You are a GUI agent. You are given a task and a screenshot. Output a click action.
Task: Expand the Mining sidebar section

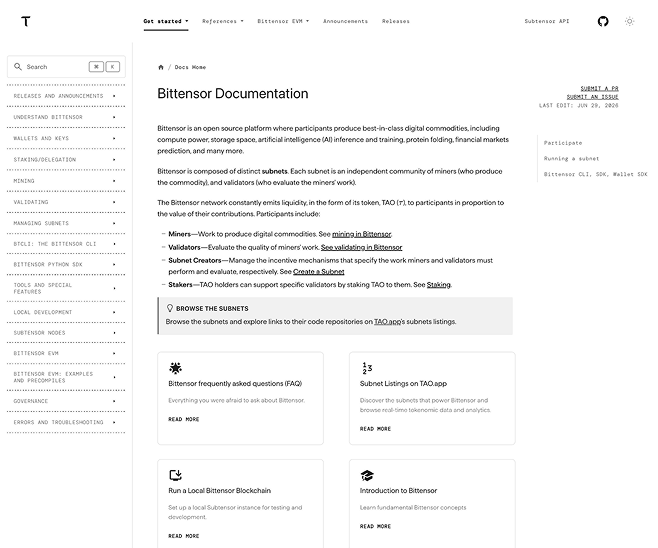66,181
